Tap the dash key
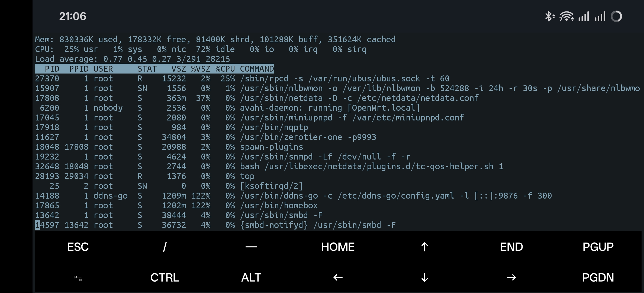The width and height of the screenshot is (644, 293). click(251, 247)
